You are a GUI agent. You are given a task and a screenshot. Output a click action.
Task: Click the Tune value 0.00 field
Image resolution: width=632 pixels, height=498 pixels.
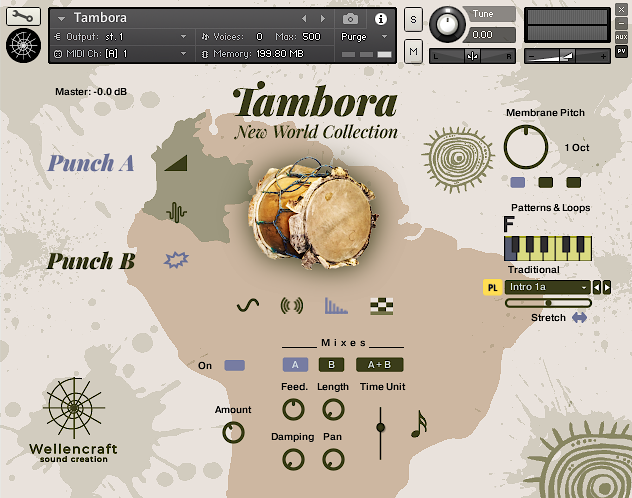coord(489,35)
